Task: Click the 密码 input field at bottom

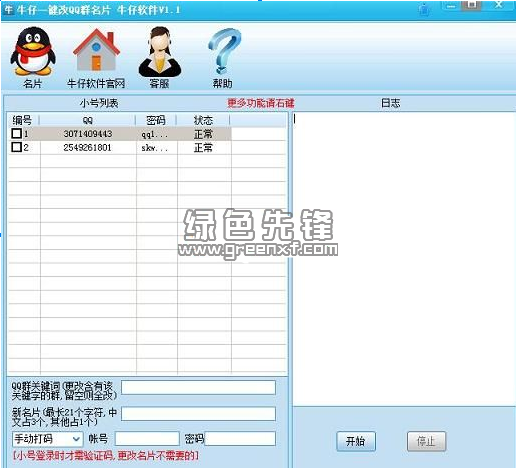Action: coord(240,439)
